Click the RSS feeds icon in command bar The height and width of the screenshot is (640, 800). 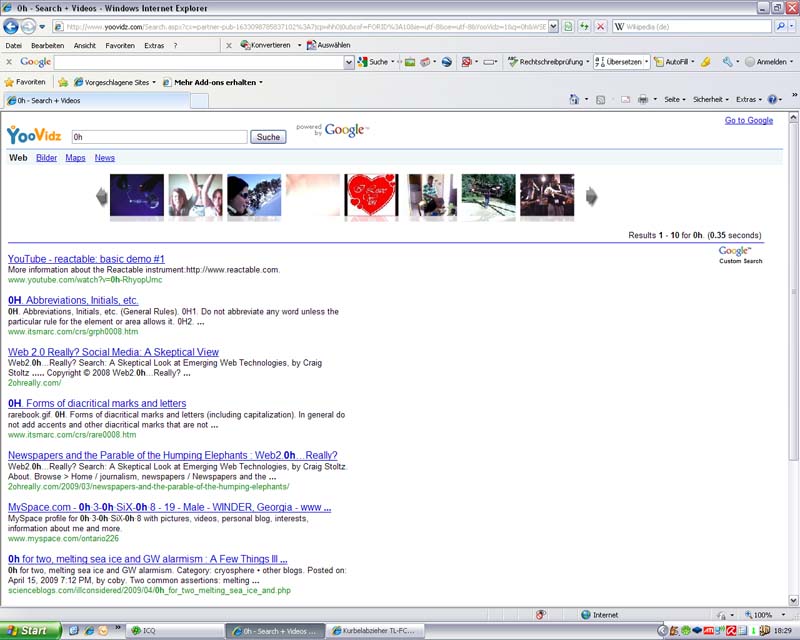601,100
